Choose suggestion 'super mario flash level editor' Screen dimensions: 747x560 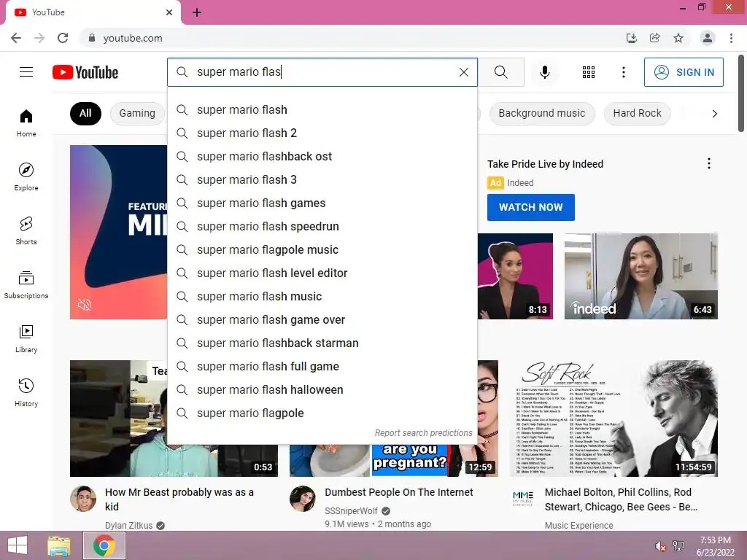coord(322,273)
